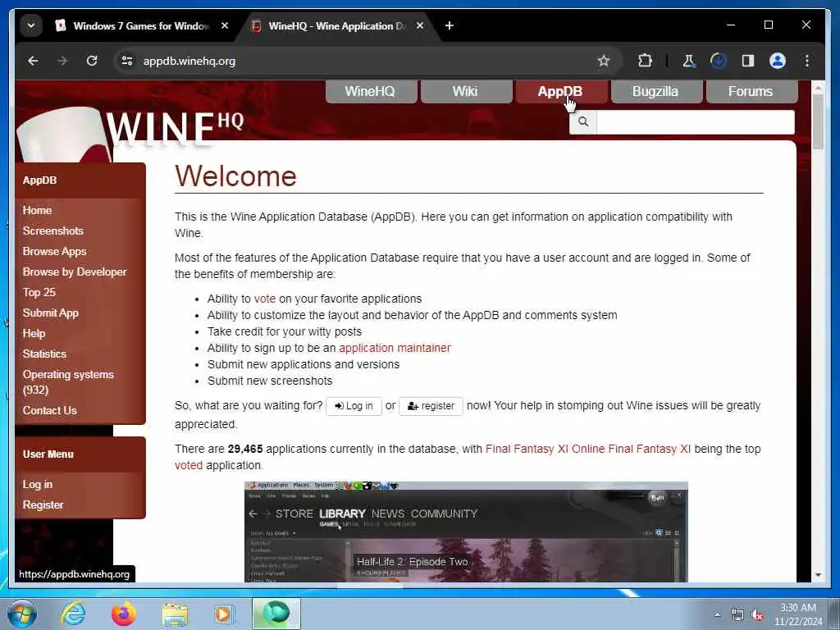Image resolution: width=840 pixels, height=630 pixels.
Task: Open a new browser tab
Action: pos(450,25)
